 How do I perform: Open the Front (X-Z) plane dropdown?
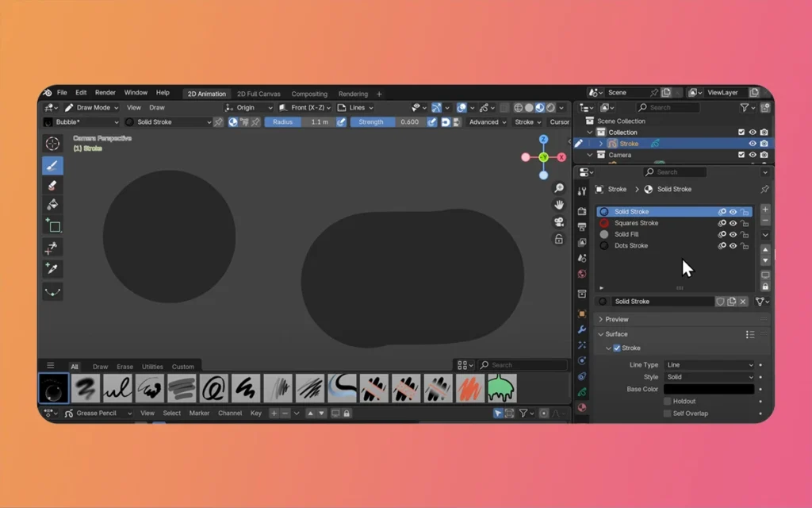[x=304, y=107]
